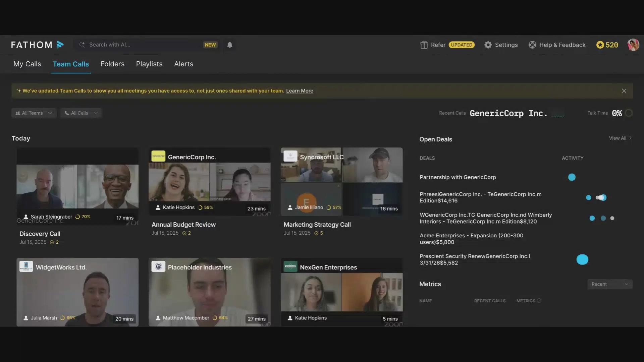The width and height of the screenshot is (644, 362).
Task: Click GenericCorp Inc. company logo on Annual Budget Review
Action: coord(158,156)
